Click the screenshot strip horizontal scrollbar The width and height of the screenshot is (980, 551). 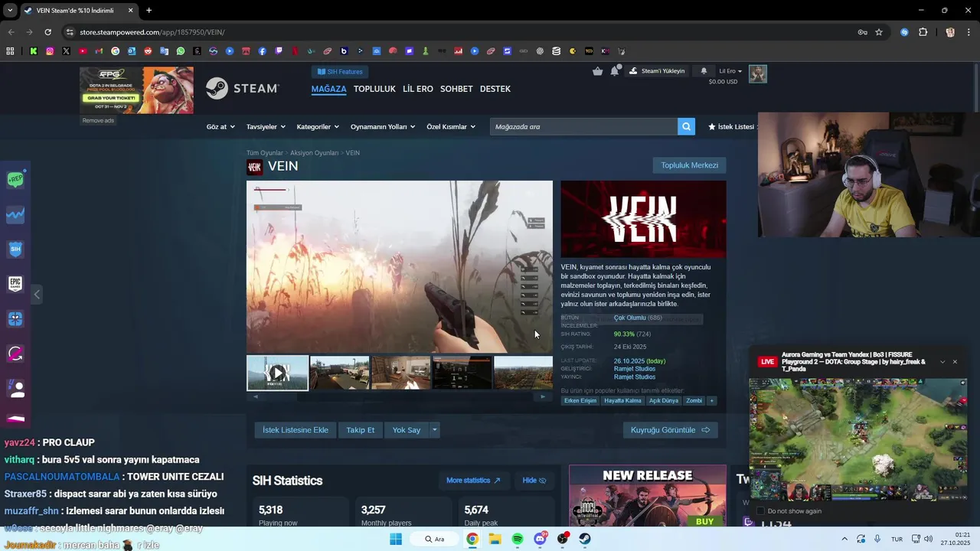pyautogui.click(x=399, y=396)
